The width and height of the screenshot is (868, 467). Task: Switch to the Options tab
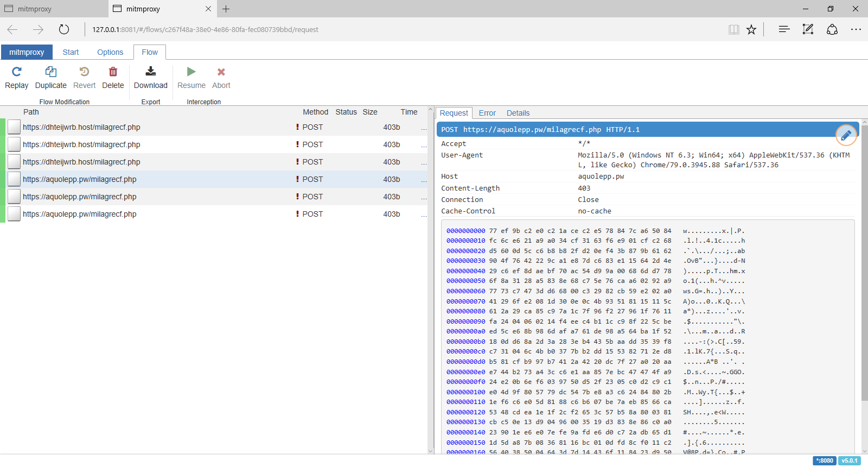110,52
